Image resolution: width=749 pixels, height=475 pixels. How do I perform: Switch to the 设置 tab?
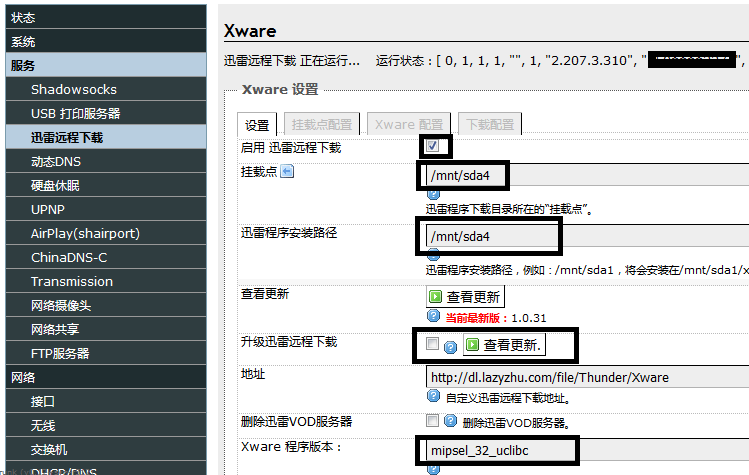point(257,125)
